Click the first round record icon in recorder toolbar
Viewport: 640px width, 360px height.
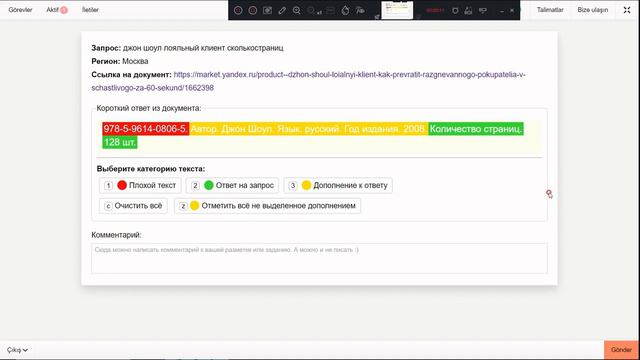point(238,11)
